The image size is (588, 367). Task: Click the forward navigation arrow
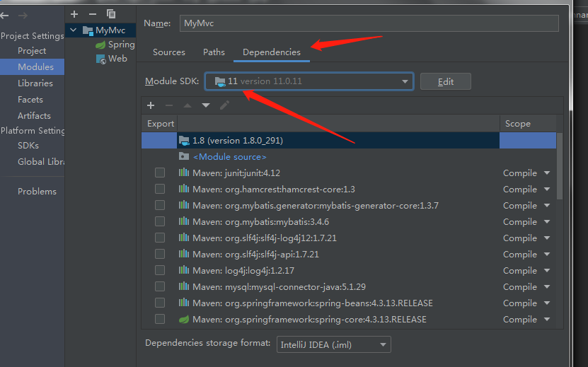23,16
